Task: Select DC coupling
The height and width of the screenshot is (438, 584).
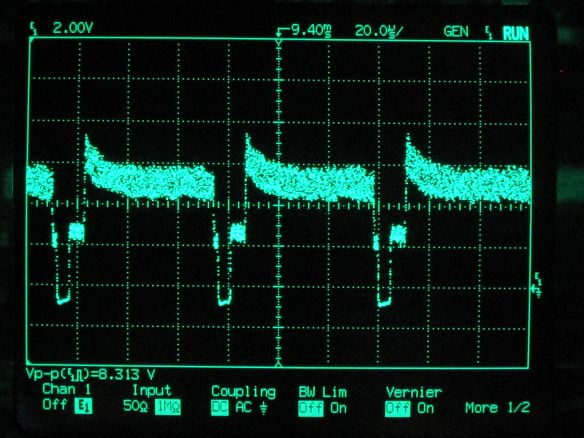Action: pyautogui.click(x=220, y=408)
